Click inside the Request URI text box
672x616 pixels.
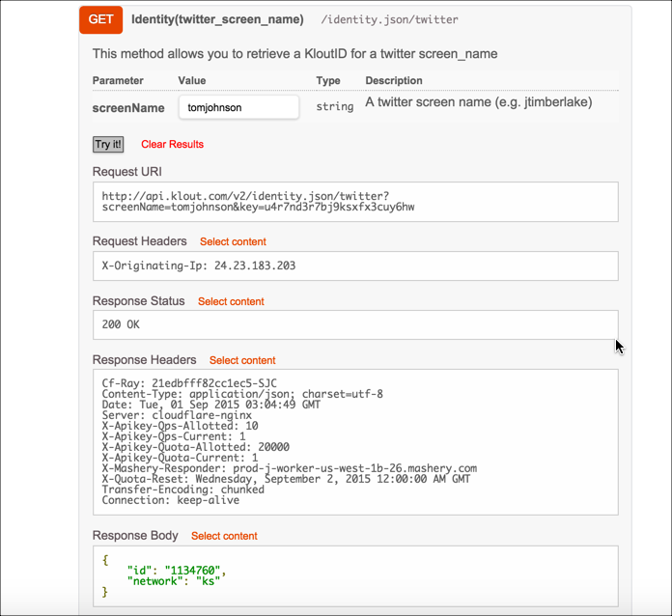point(354,202)
